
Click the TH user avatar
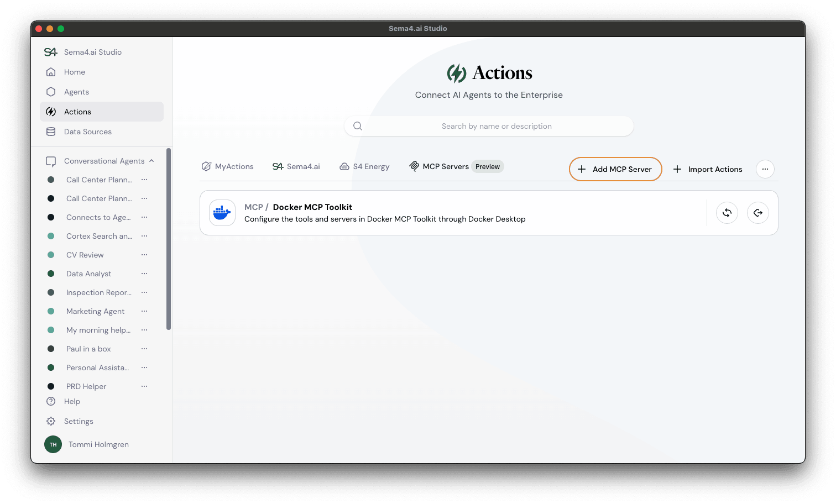click(53, 444)
